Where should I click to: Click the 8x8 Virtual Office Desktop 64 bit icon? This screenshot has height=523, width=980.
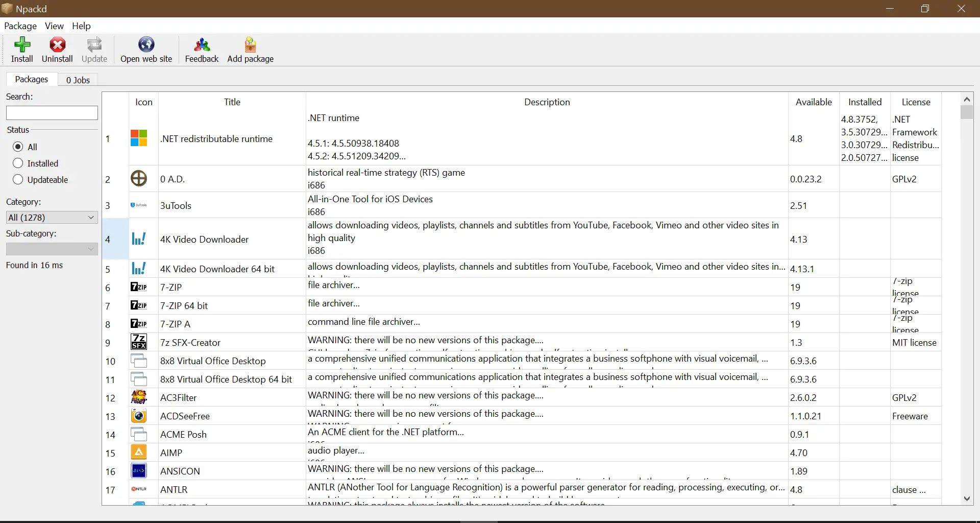pos(139,379)
